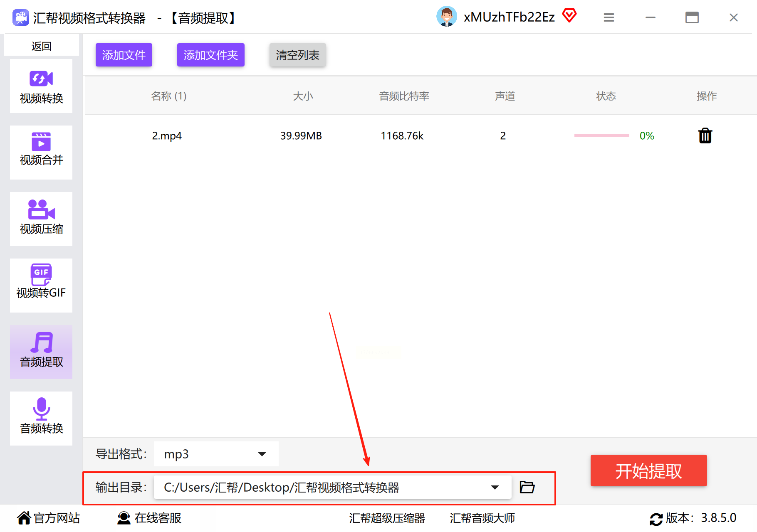Open the hamburger menu in title bar
Viewport: 757px width, 532px height.
pyautogui.click(x=609, y=17)
